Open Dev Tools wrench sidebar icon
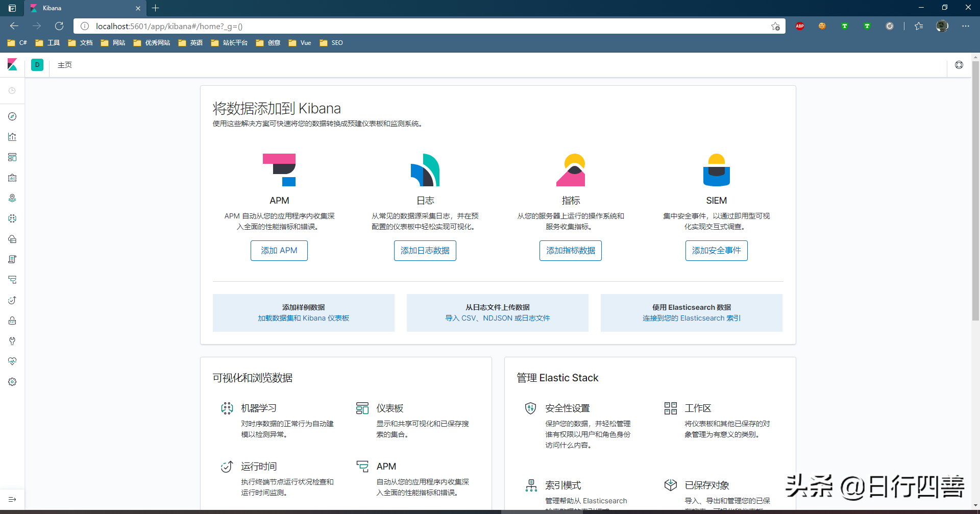 [x=12, y=341]
